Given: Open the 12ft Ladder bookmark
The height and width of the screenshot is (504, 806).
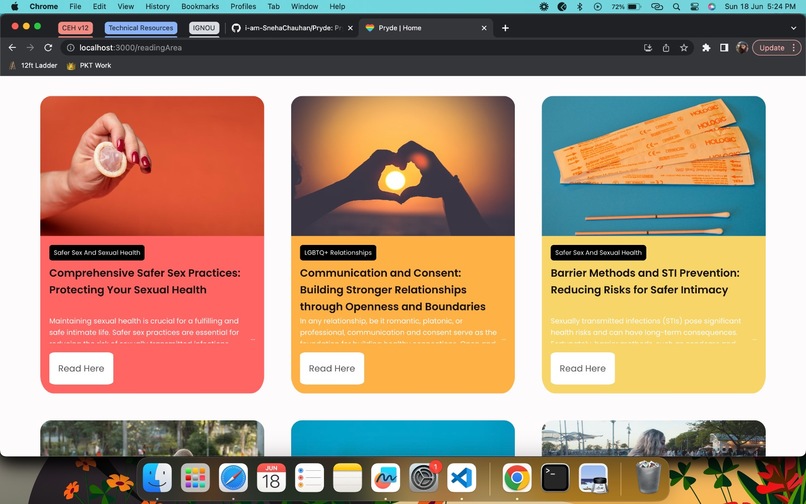Looking at the screenshot, I should tap(33, 65).
